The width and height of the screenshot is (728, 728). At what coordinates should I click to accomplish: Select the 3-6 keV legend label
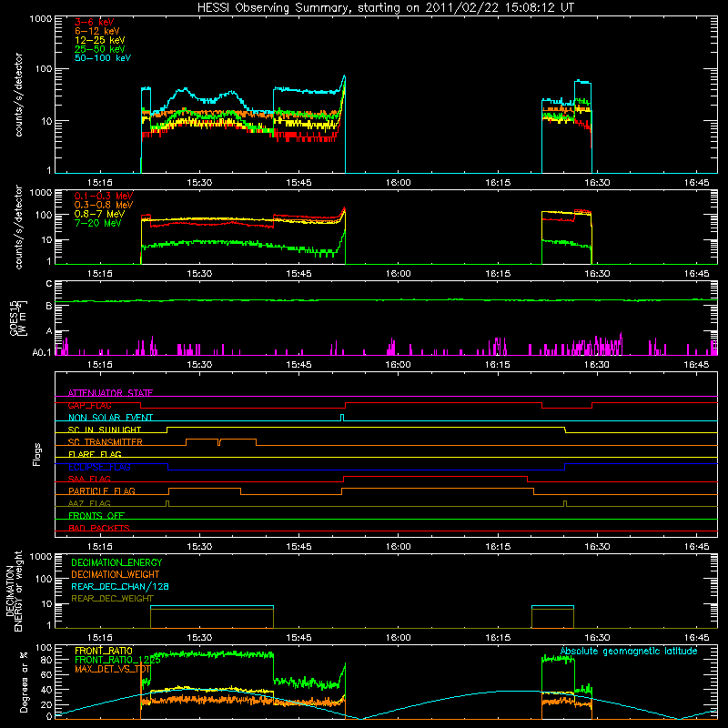[x=95, y=22]
